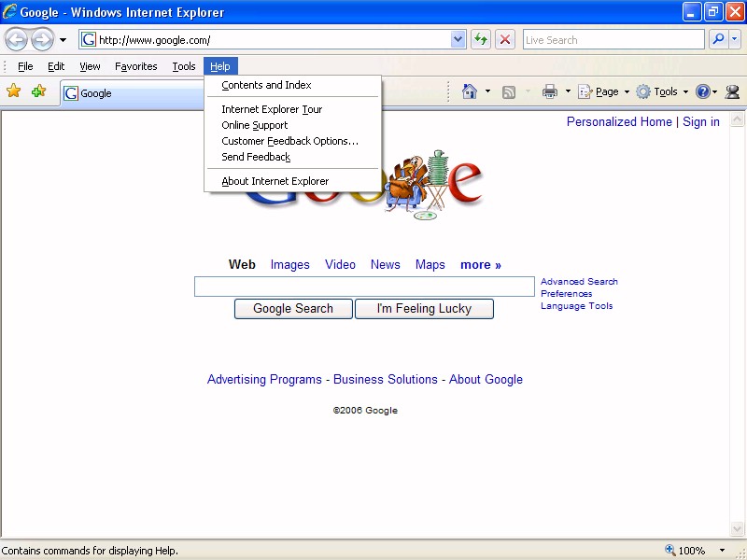Viewport: 747px width, 560px height.
Task: Click the Home icon
Action: [x=470, y=91]
